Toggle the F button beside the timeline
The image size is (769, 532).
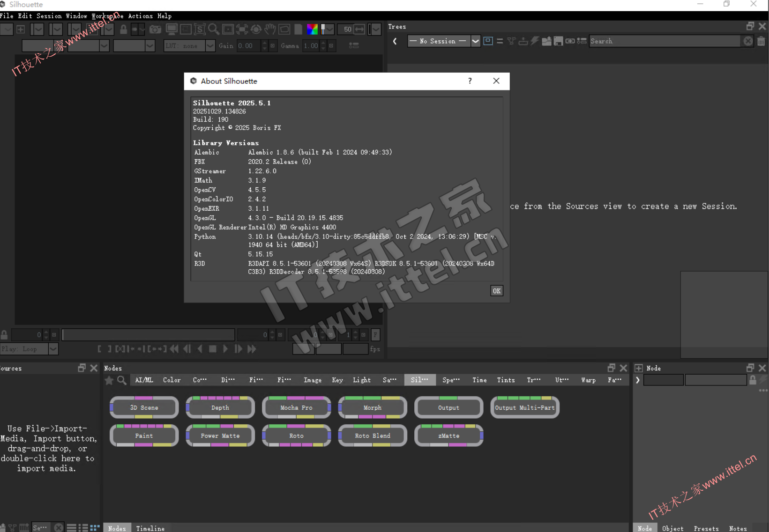point(375,335)
